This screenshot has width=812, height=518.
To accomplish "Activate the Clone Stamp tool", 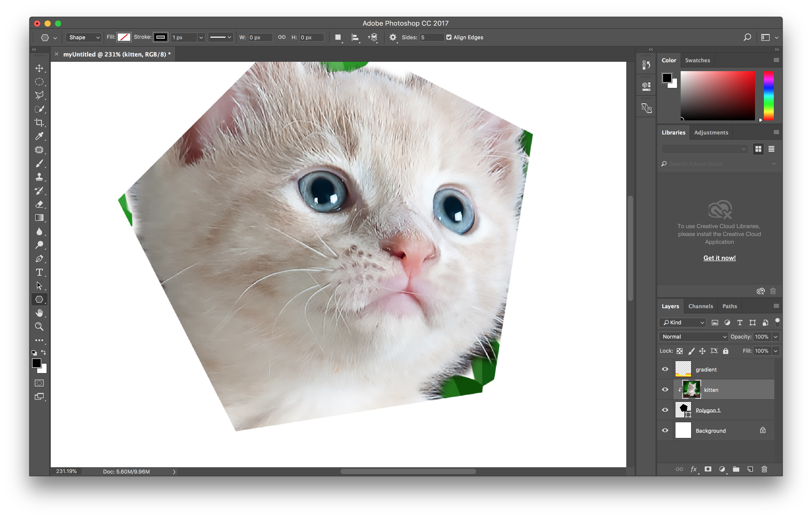I will (40, 177).
